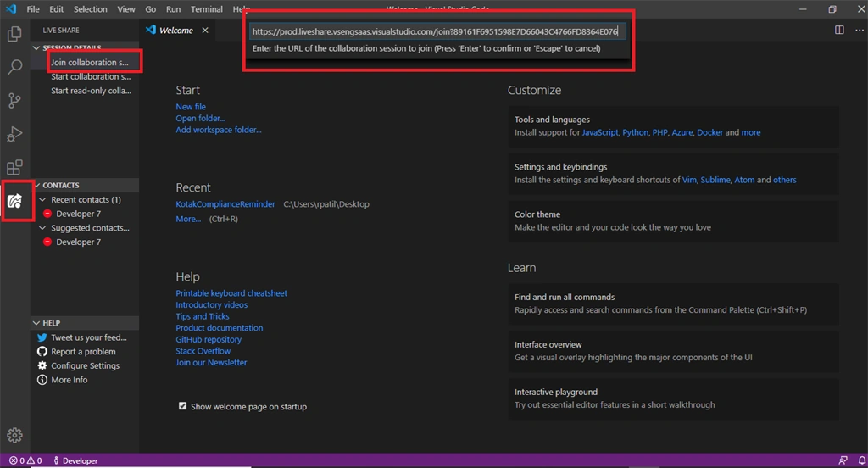Open Tips and Tricks link

point(203,316)
